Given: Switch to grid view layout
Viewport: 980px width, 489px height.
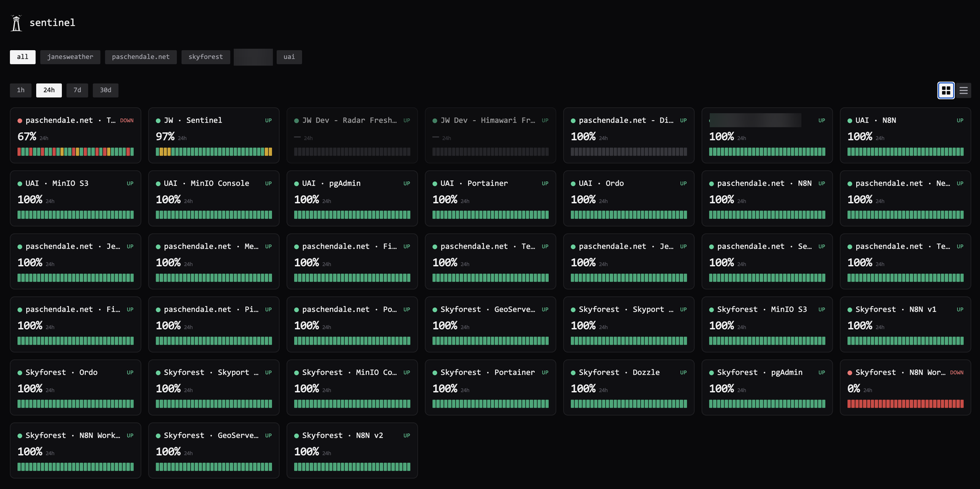Looking at the screenshot, I should pyautogui.click(x=946, y=91).
